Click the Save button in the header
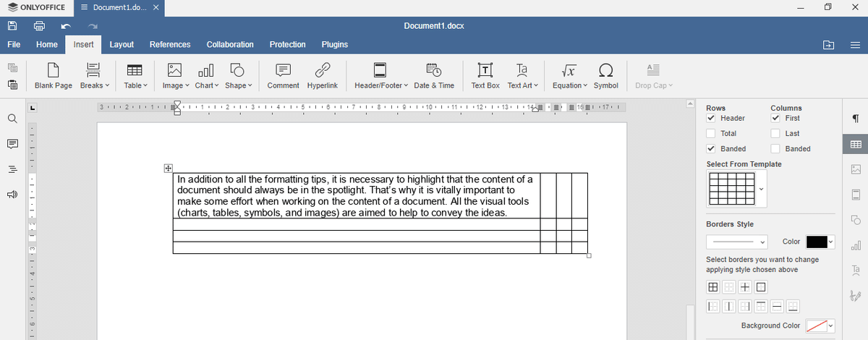Screen dimensions: 868x340 [x=12, y=26]
